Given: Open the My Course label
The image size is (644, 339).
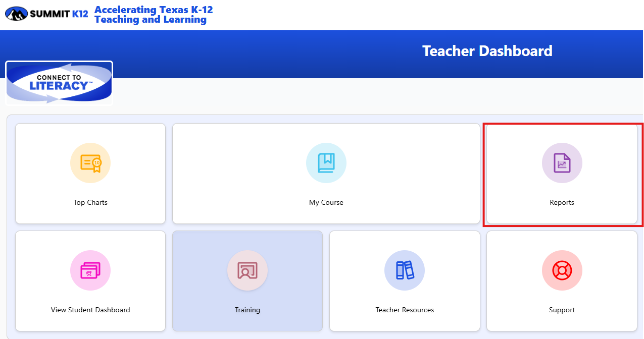Looking at the screenshot, I should tap(326, 202).
